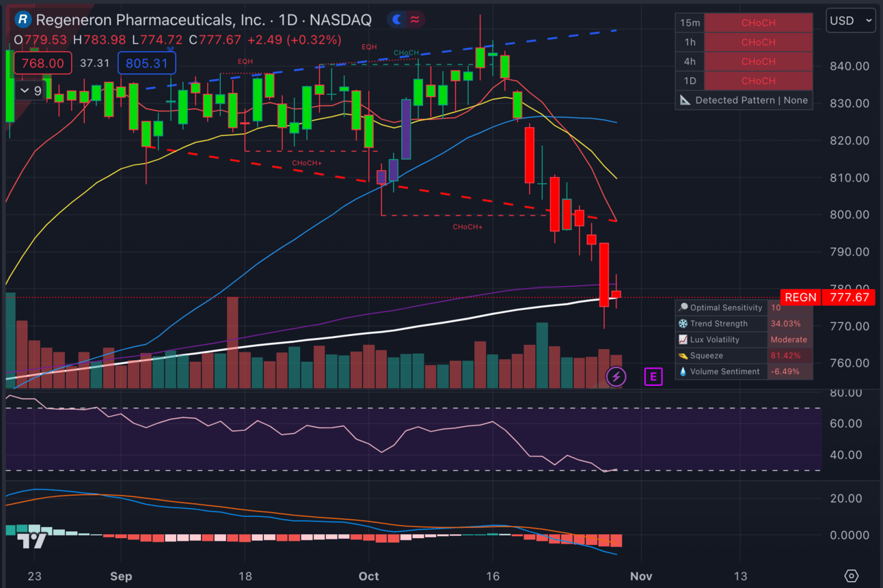The width and height of the screenshot is (883, 588).
Task: Click the 'Nov' label on the time axis
Action: coord(641,576)
